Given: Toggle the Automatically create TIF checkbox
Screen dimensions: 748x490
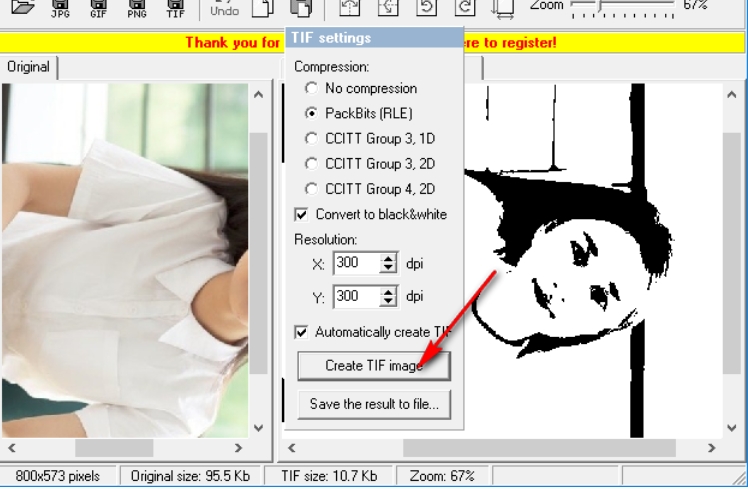Looking at the screenshot, I should (301, 332).
